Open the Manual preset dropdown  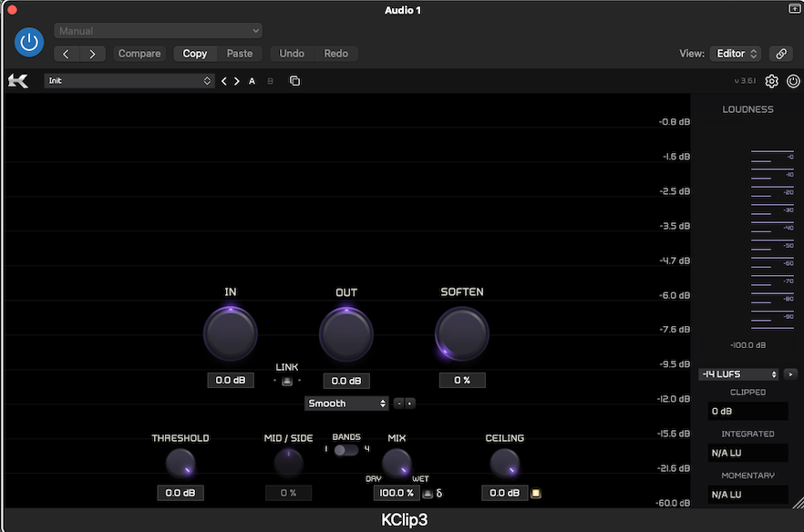coord(158,31)
